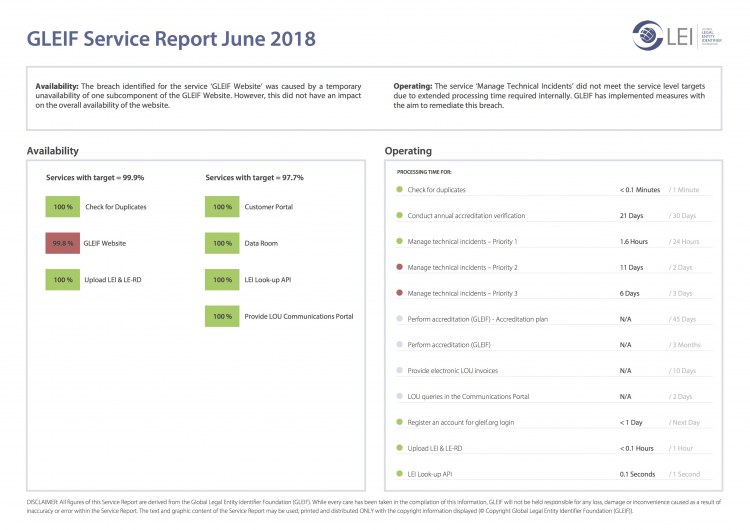The width and height of the screenshot is (750, 530).
Task: Click the green 100 % badge beside Customer Portal
Action: (x=221, y=207)
